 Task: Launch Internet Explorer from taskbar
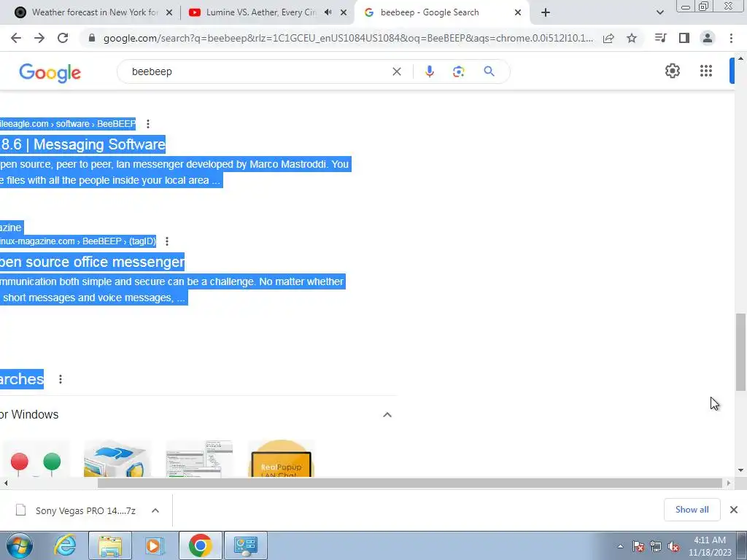click(64, 545)
